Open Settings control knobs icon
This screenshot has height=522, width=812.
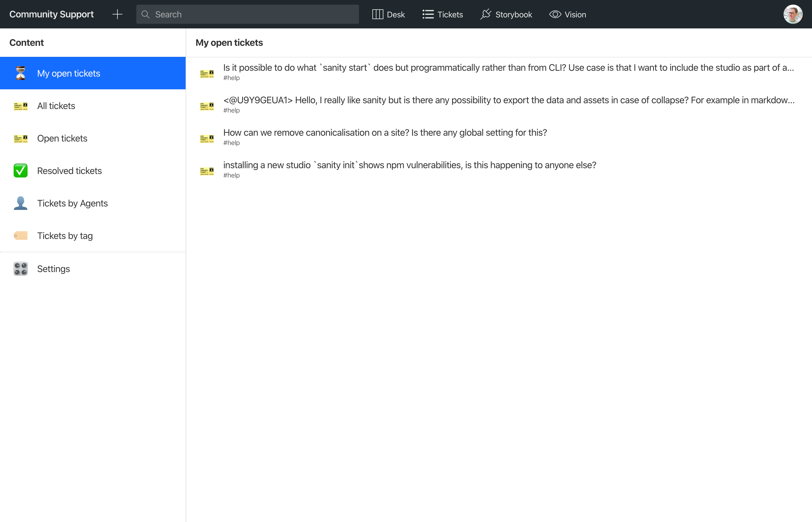click(x=54, y=269)
